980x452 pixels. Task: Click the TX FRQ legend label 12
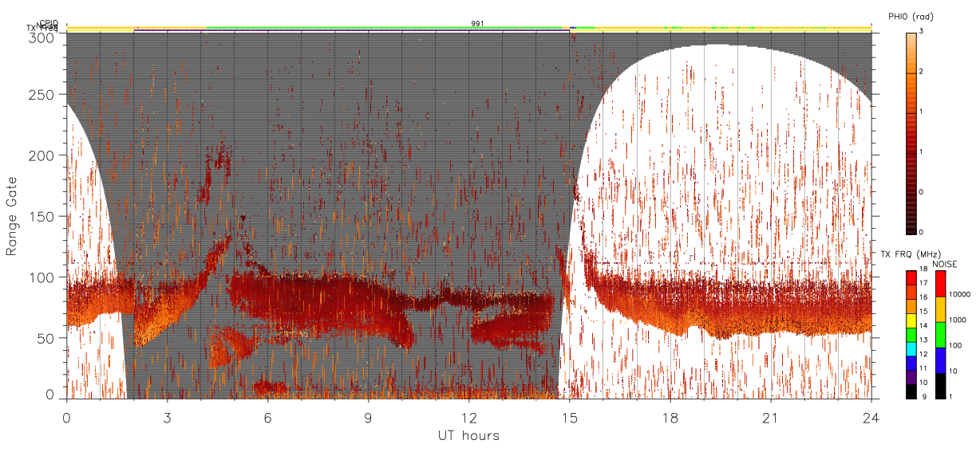(922, 355)
